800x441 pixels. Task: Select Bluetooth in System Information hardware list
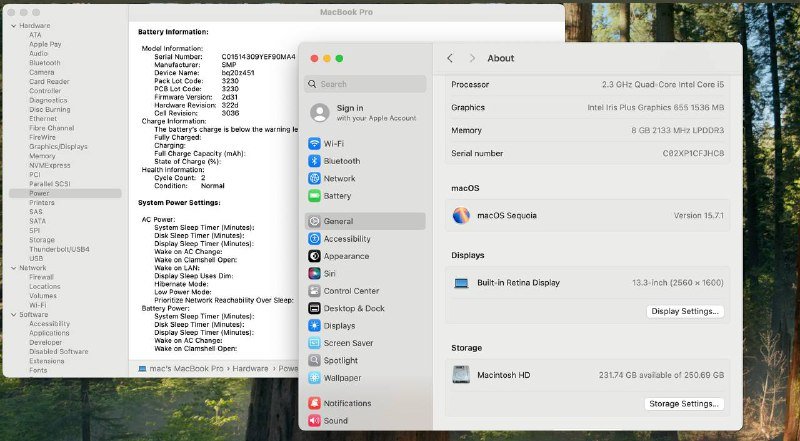tap(44, 63)
